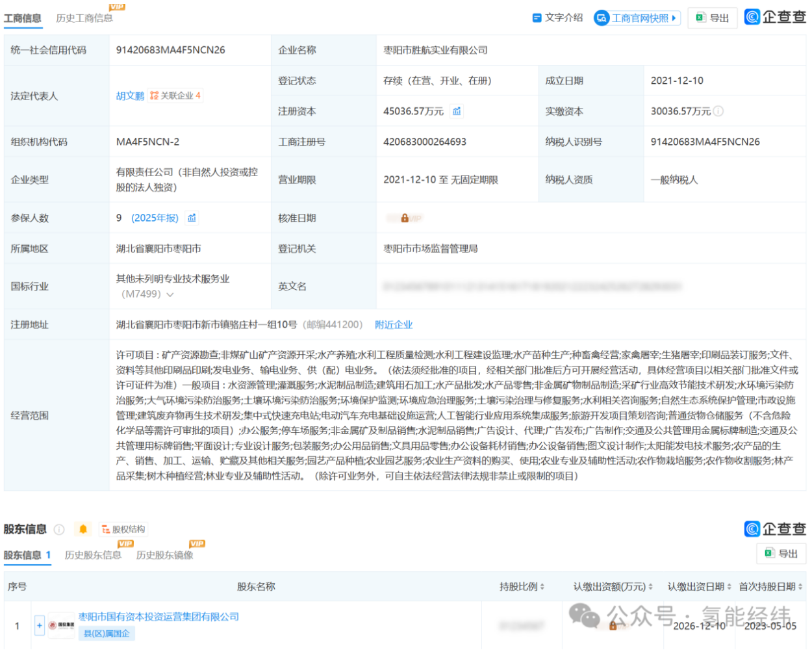Open 股权结构 equity structure button
812x661 pixels.
point(123,529)
